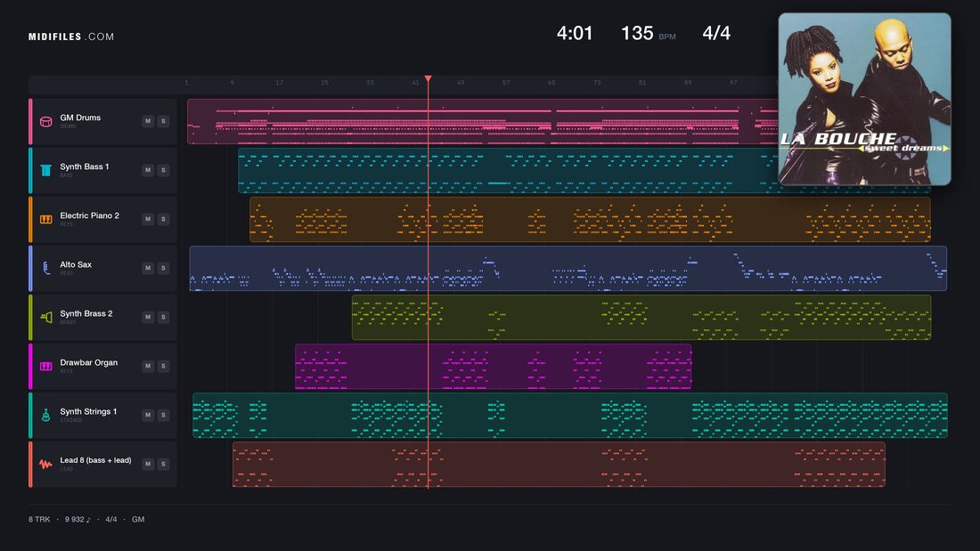Click the red playhead marker on the ruler
The height and width of the screenshot is (551, 980).
(429, 78)
